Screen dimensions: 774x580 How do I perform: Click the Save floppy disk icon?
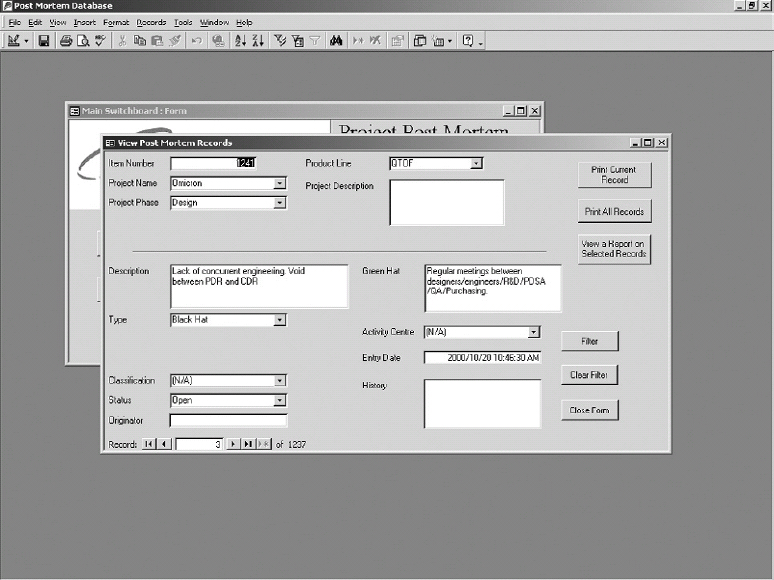44,41
